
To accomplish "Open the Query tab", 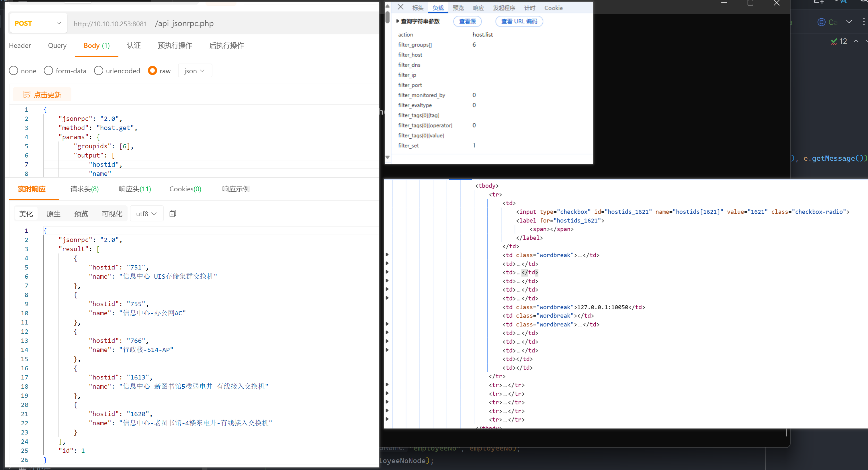I will coord(57,46).
